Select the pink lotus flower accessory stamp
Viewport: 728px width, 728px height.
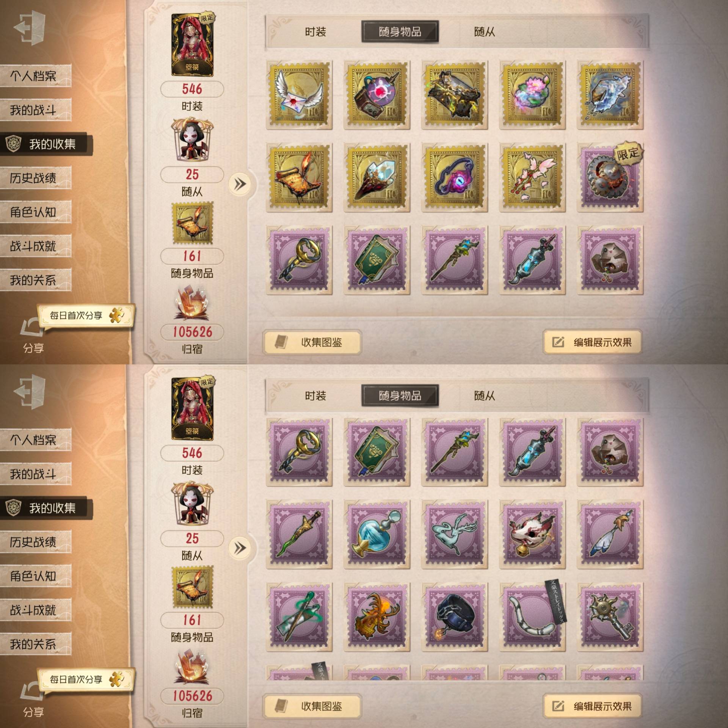(x=532, y=95)
